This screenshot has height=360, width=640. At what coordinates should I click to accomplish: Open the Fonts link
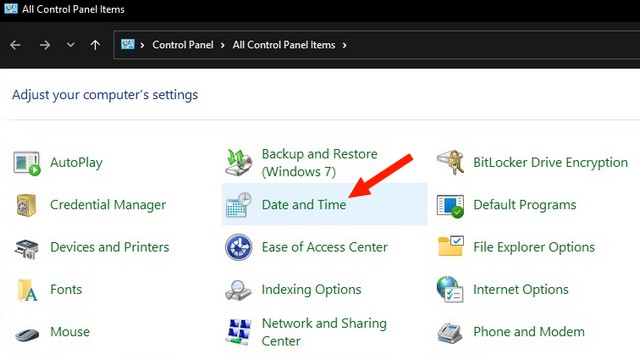[66, 289]
